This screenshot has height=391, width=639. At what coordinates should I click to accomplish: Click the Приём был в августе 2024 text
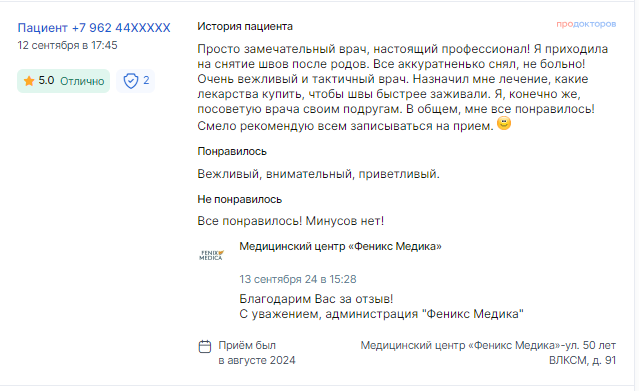click(x=257, y=353)
